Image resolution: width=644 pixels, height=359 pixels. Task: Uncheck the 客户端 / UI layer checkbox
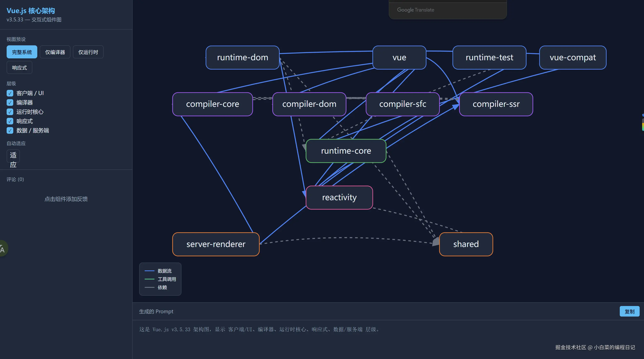click(x=10, y=93)
